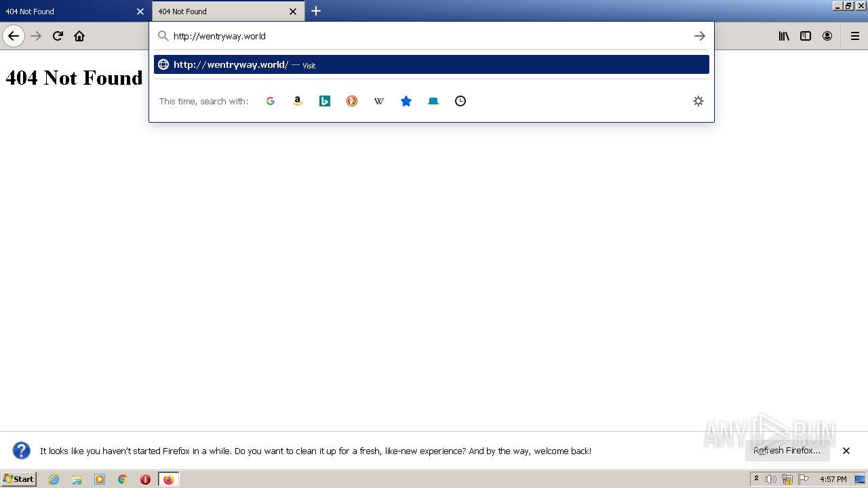Open the Firefox home page
The image size is (868, 488).
pyautogui.click(x=79, y=36)
